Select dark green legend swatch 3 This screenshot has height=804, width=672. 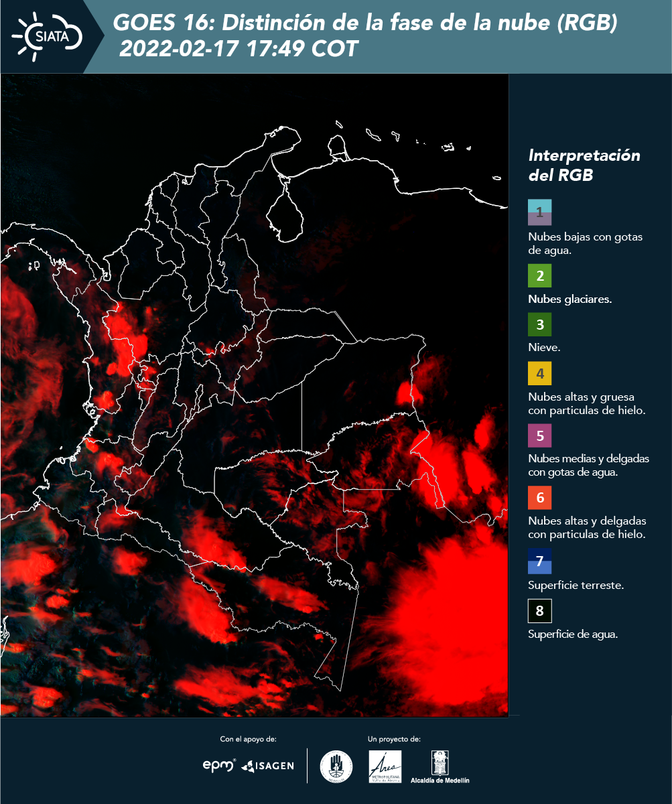[539, 325]
